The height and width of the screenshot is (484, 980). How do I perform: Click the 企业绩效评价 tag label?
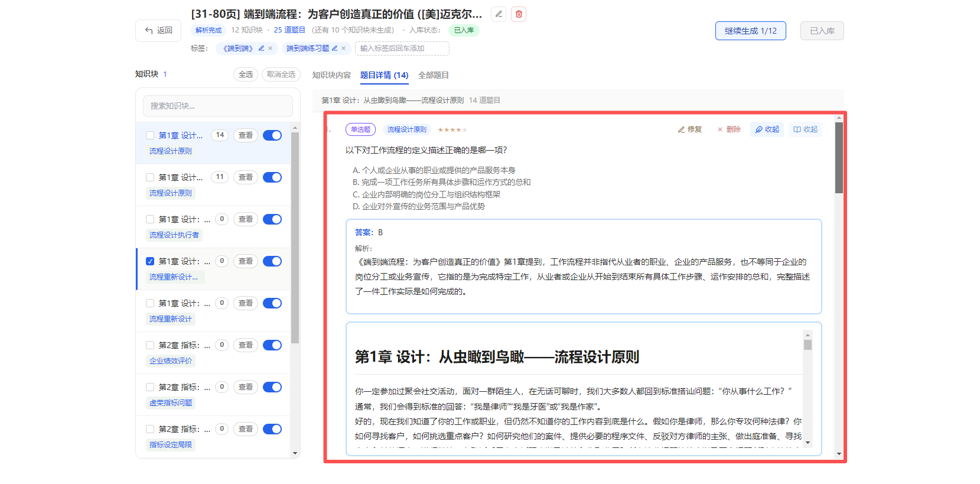coord(170,361)
